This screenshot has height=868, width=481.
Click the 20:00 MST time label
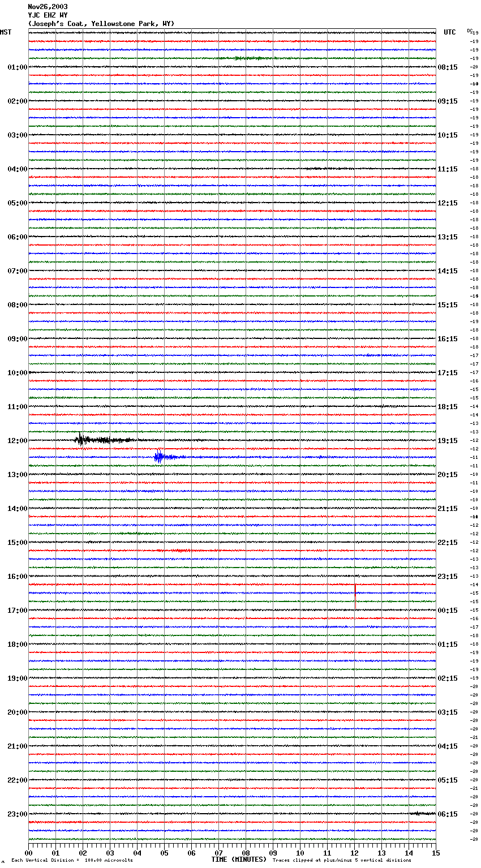click(18, 712)
